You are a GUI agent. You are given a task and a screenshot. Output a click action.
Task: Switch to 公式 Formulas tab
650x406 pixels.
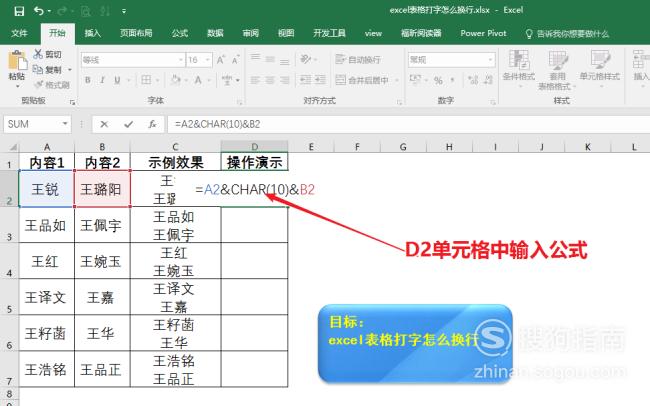pos(179,33)
